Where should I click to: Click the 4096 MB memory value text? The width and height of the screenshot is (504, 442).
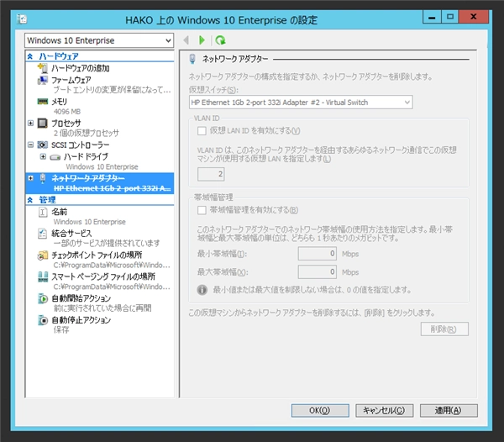pyautogui.click(x=67, y=112)
